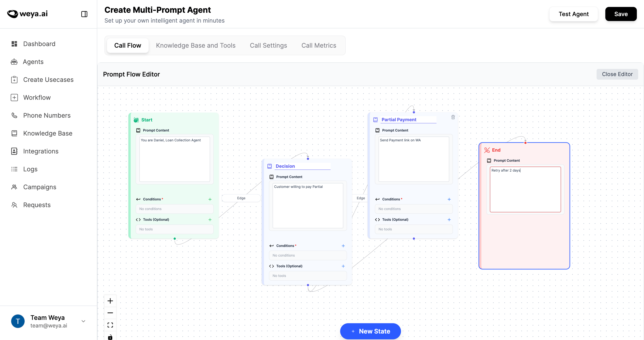The image size is (644, 340).
Task: Close the Prompt Flow Editor
Action: point(617,74)
